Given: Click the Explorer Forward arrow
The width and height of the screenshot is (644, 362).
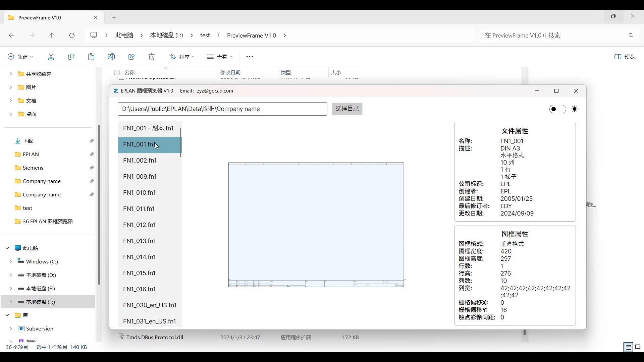Looking at the screenshot, I should click(x=32, y=36).
